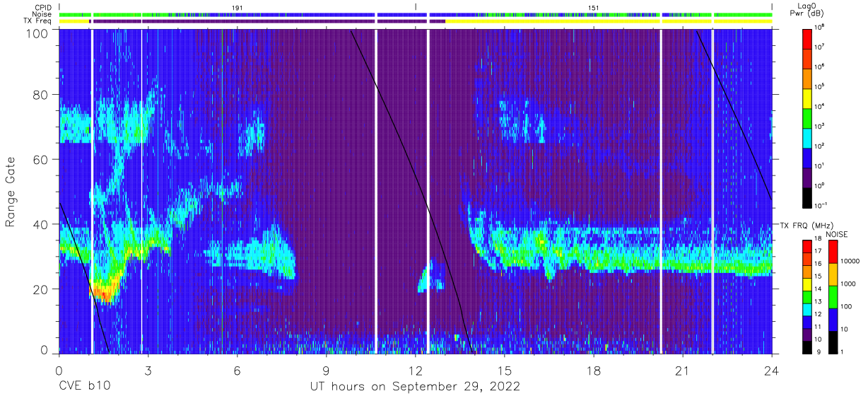868x401 pixels.
Task: Click the 'NOISE' colorbar title
Action: (836, 234)
